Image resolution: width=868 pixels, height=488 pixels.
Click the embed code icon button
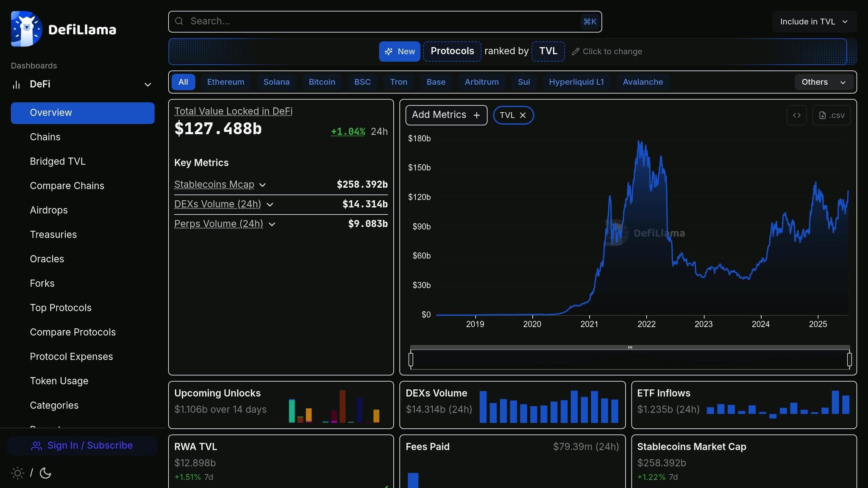click(x=796, y=115)
